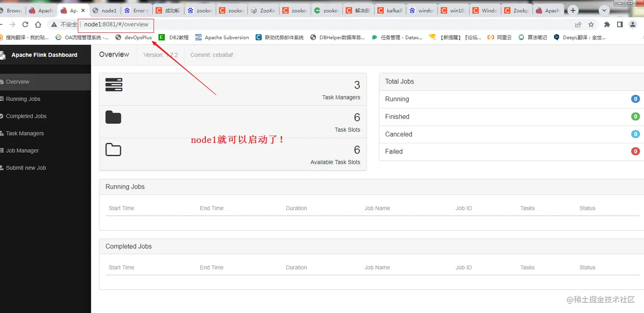The width and height of the screenshot is (644, 313).
Task: Click the Commit: ceba8af text
Action: [x=212, y=55]
